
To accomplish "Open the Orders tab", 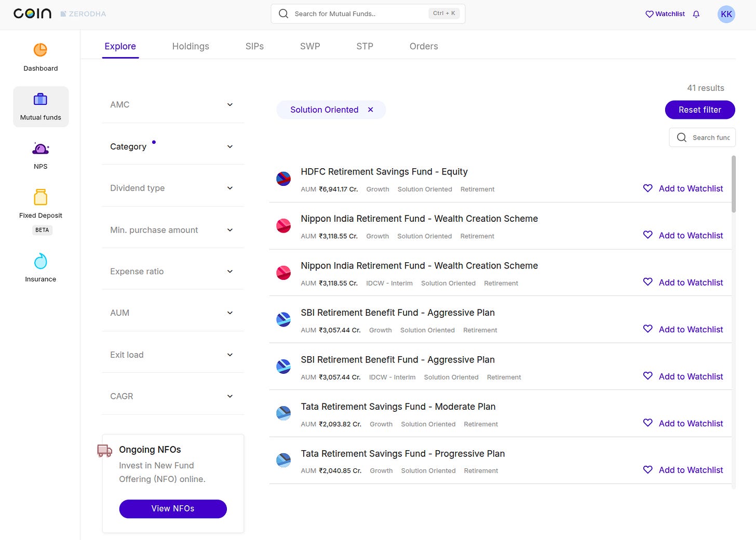I will point(424,46).
